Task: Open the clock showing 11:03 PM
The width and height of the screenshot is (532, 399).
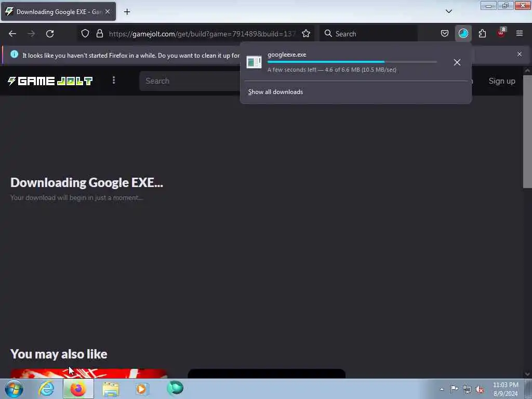Action: coord(506,389)
